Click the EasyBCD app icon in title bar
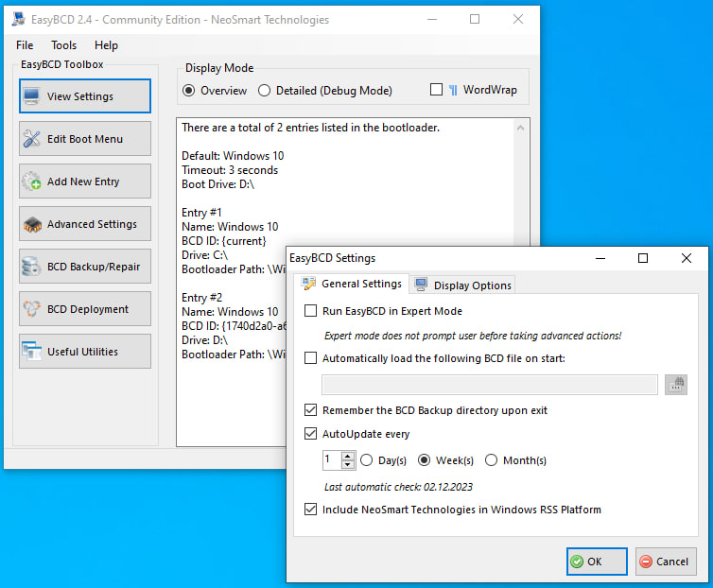Image resolution: width=713 pixels, height=588 pixels. coord(18,20)
